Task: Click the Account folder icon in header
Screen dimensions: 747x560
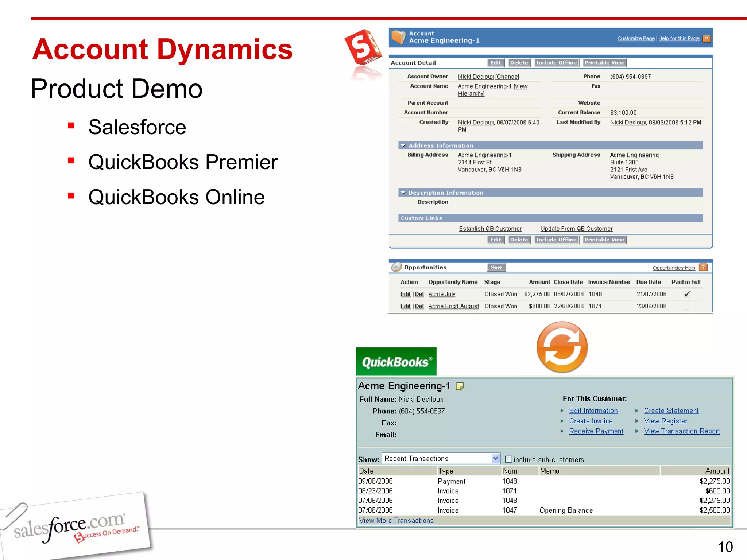Action: click(x=398, y=37)
